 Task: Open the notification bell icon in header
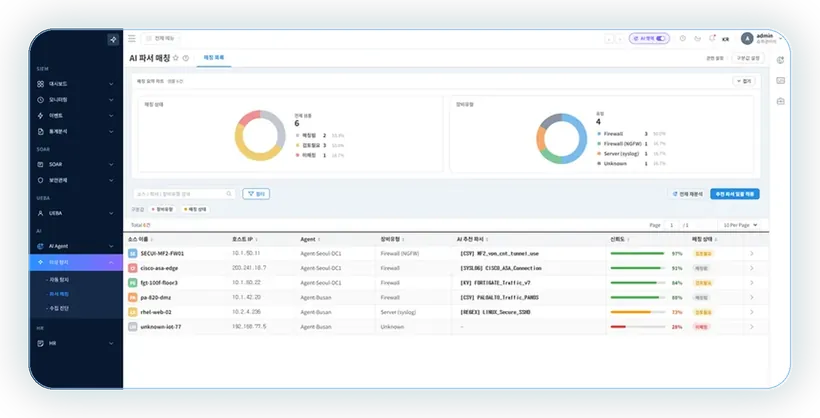[712, 38]
